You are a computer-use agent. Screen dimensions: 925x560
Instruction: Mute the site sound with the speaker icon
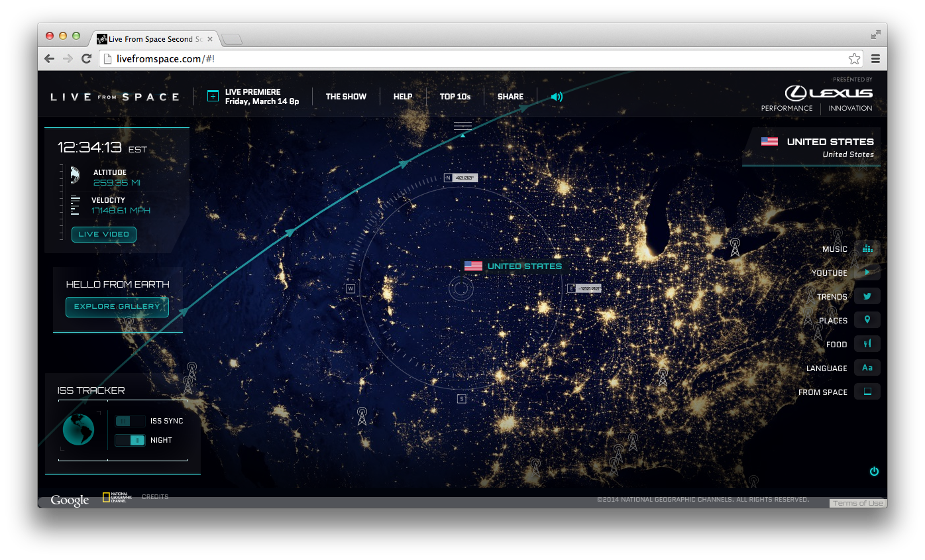[x=557, y=97]
